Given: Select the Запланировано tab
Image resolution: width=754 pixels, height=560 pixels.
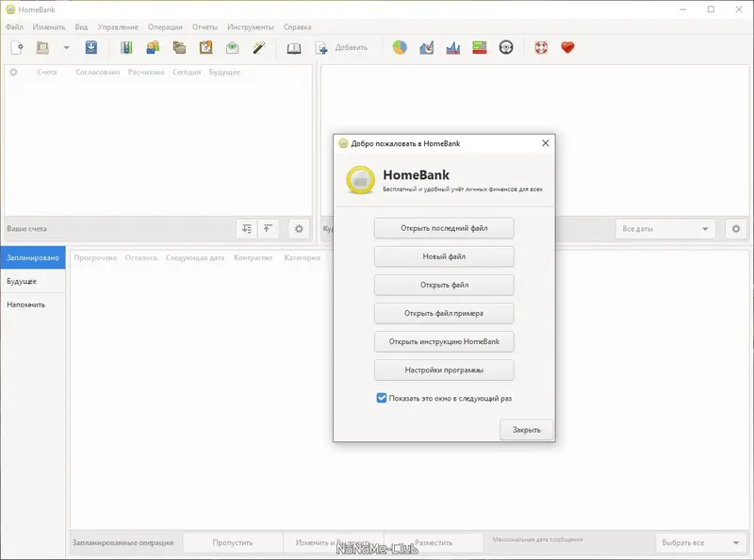Looking at the screenshot, I should (33, 257).
